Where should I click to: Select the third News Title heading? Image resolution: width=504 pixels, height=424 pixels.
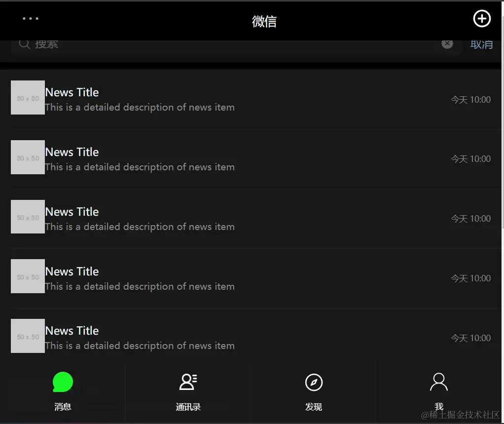pos(72,212)
